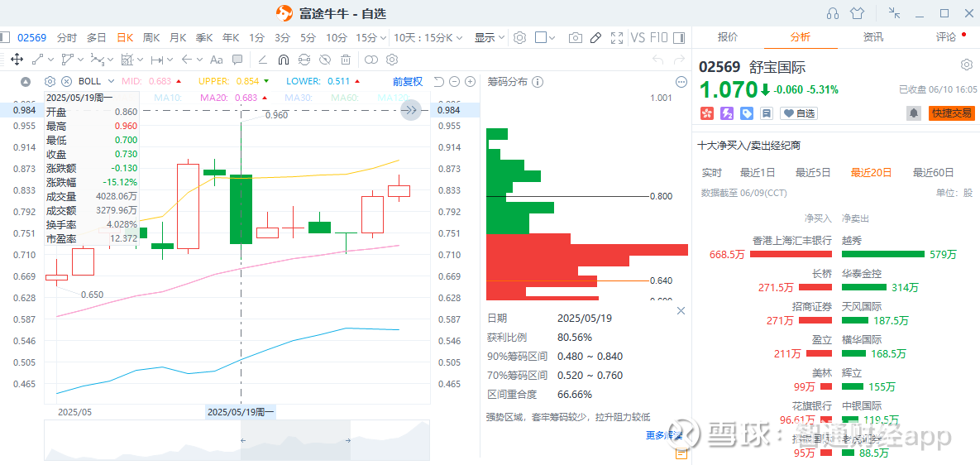Select the Aa text annotation tool
Image resolution: width=980 pixels, height=465 pixels.
[x=216, y=60]
